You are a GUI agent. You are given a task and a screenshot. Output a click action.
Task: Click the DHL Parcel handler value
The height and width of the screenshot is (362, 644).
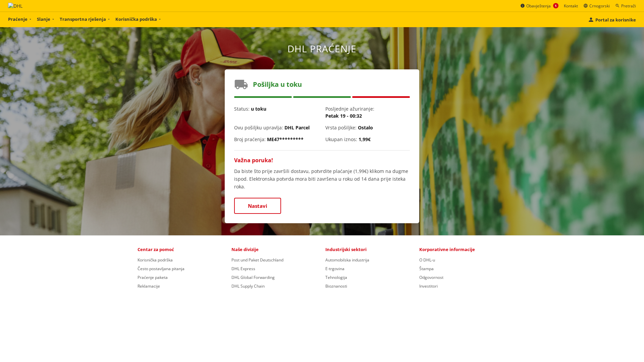[297, 128]
